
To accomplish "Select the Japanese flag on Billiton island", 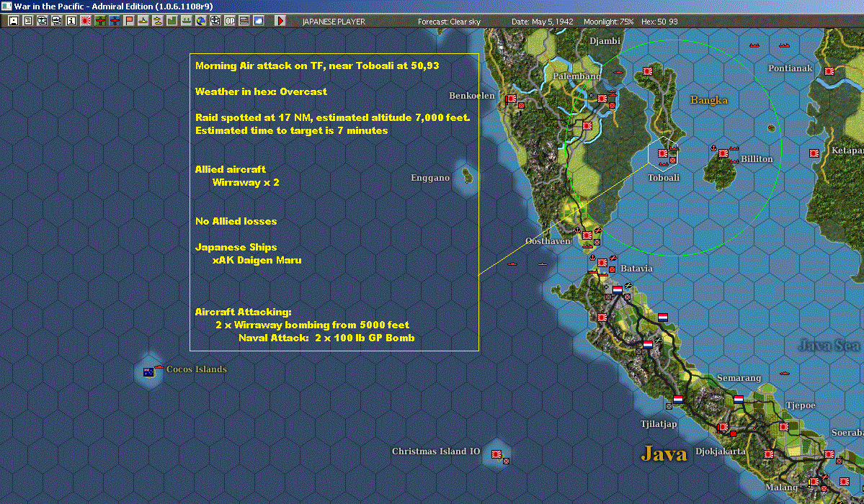I will coord(723,153).
